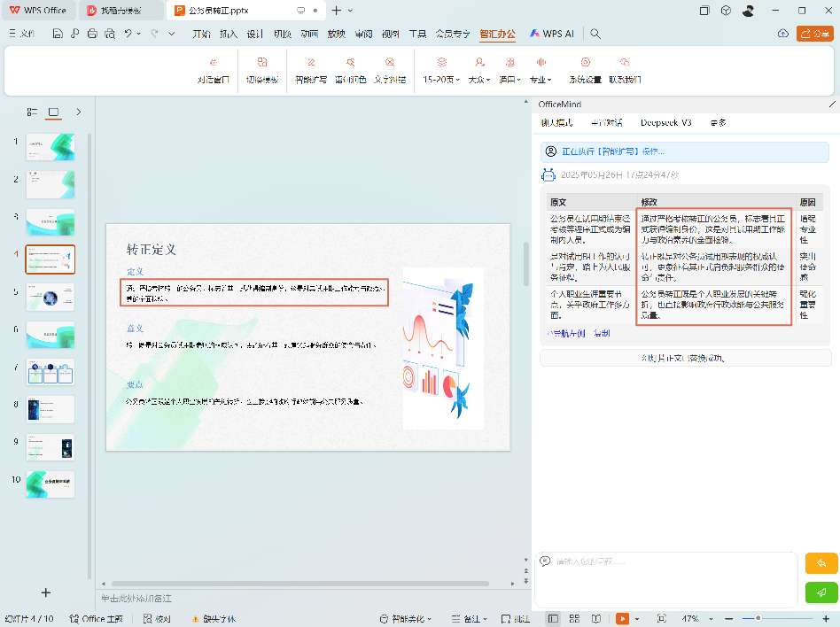Open the 开始 Home ribbon tab
The height and width of the screenshot is (627, 840).
point(201,34)
